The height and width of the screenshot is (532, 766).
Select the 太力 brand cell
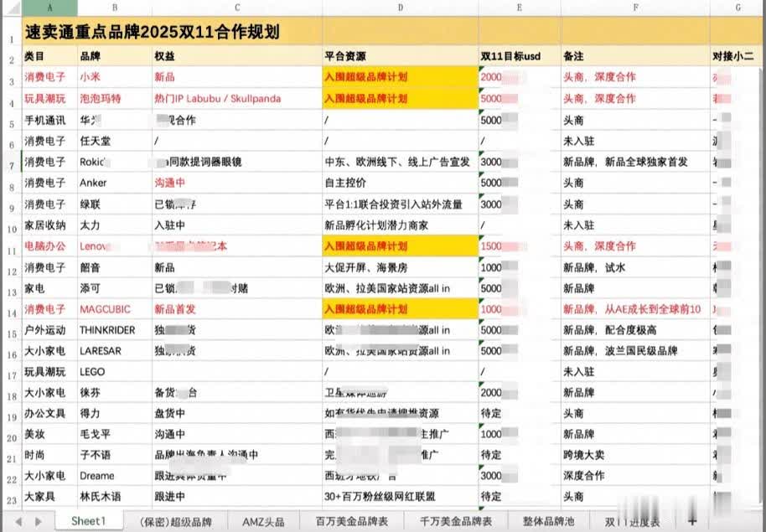[115, 225]
